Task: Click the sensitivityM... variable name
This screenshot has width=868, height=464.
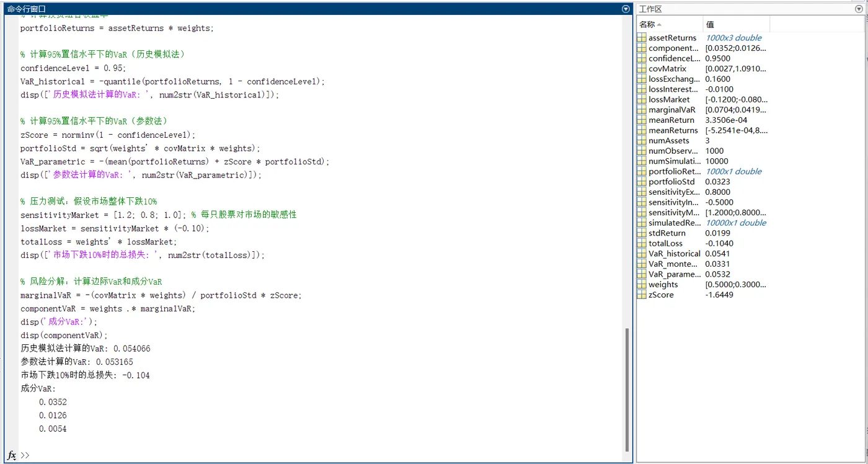Action: pos(674,213)
